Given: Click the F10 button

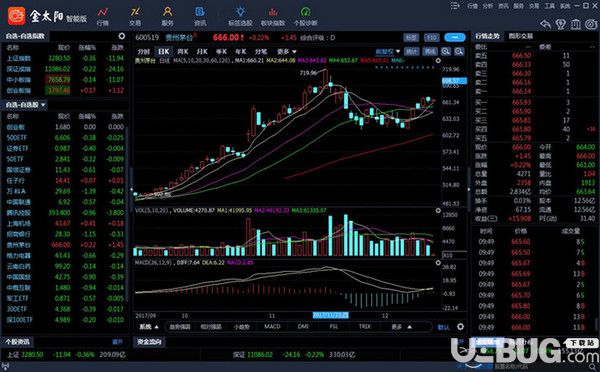Looking at the screenshot, I should coord(431,38).
